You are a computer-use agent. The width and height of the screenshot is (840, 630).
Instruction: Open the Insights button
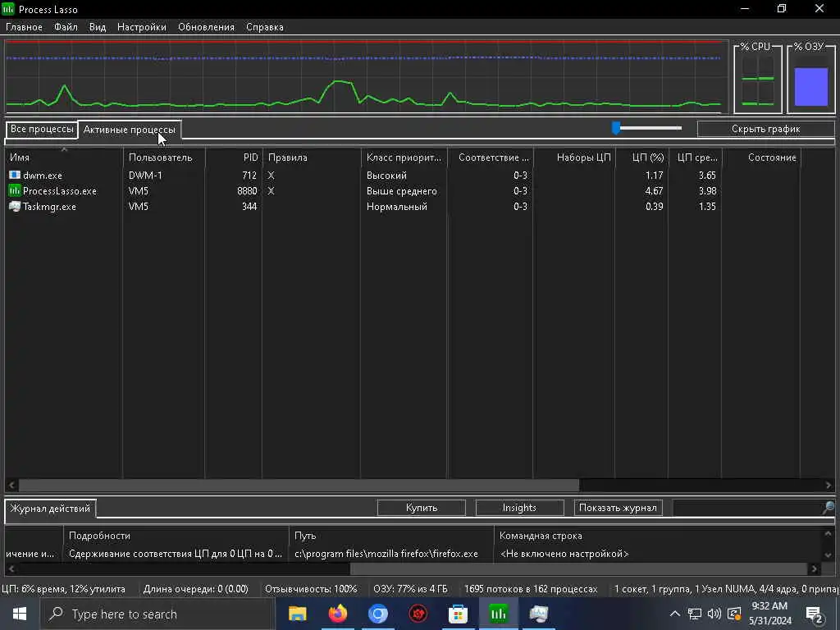pyautogui.click(x=519, y=507)
